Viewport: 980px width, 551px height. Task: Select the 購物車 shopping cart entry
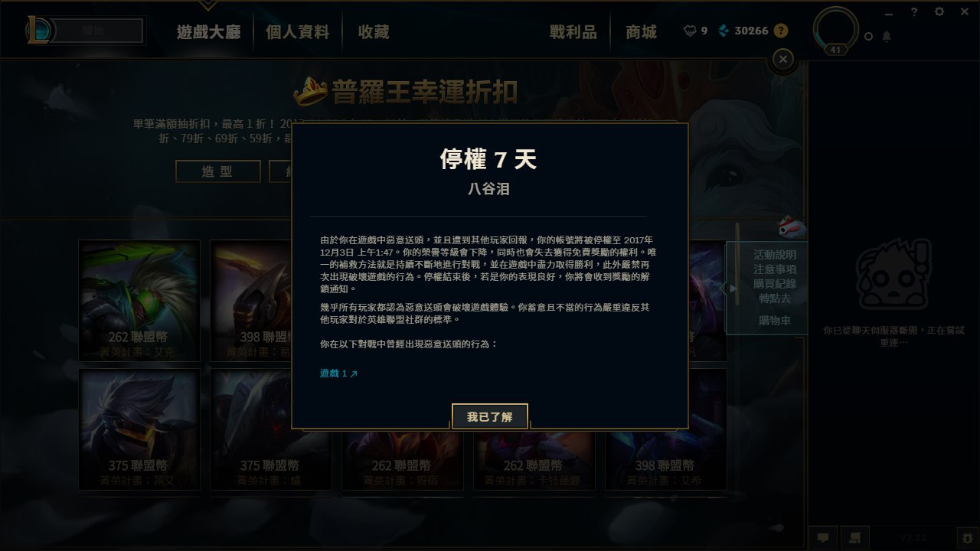coord(775,321)
